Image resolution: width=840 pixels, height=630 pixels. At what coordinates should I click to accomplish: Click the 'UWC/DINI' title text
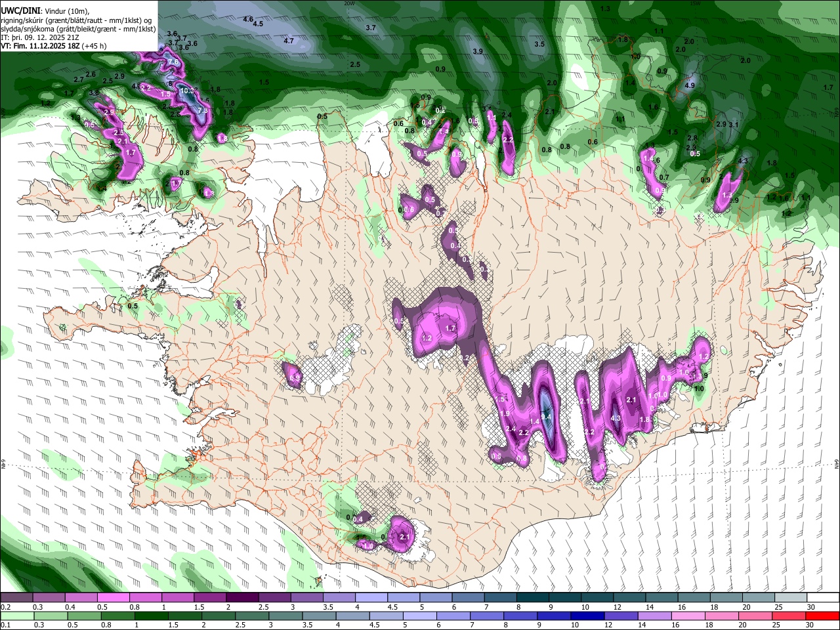point(21,10)
